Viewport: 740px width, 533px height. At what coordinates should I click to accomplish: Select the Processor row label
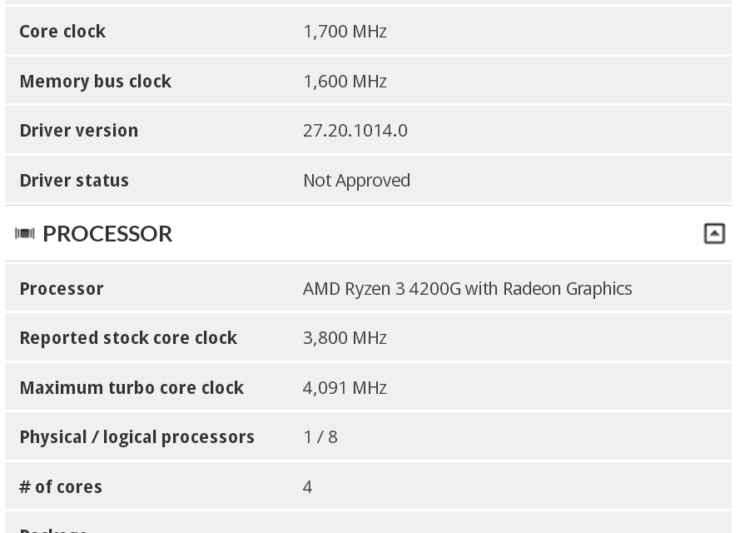62,289
